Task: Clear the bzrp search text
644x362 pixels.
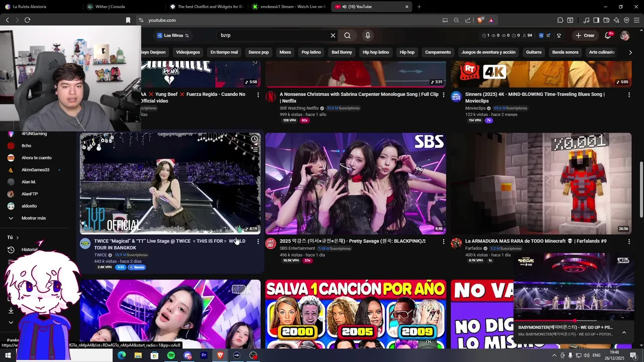Action: click(333, 36)
